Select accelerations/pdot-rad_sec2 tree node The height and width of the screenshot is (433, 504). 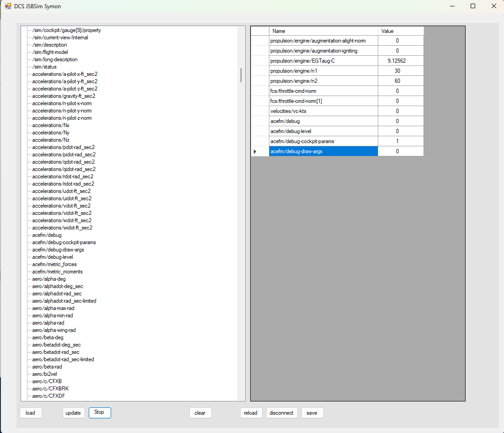tap(63, 147)
